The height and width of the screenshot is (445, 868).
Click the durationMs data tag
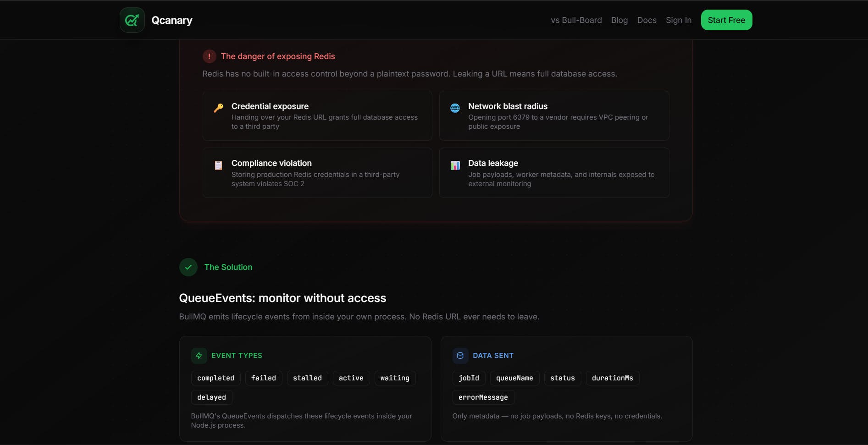point(613,378)
